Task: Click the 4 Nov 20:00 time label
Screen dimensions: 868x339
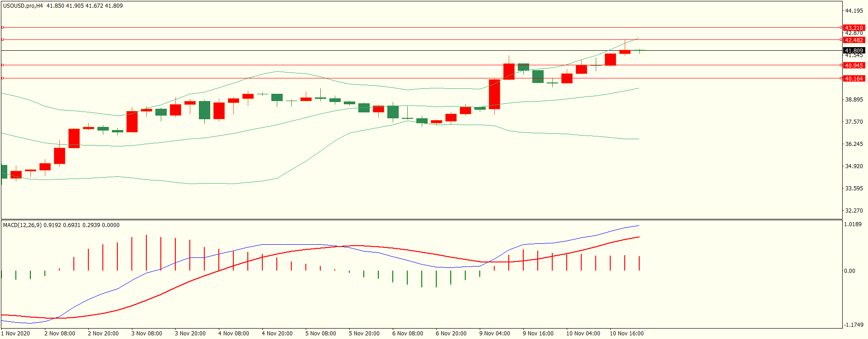Action: [x=277, y=333]
